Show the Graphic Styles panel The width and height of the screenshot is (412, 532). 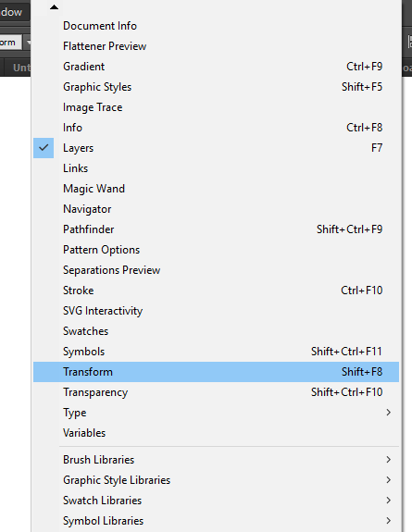click(x=216, y=87)
